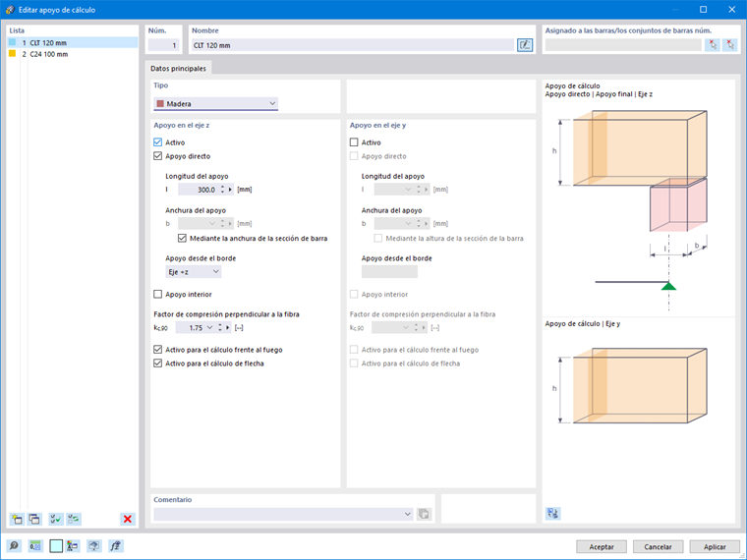This screenshot has width=747, height=560.
Task: Open the formula script (fx) icon
Action: [116, 545]
